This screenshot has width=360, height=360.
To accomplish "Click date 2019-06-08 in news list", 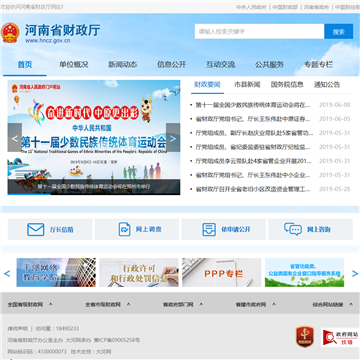I will tap(335, 105).
